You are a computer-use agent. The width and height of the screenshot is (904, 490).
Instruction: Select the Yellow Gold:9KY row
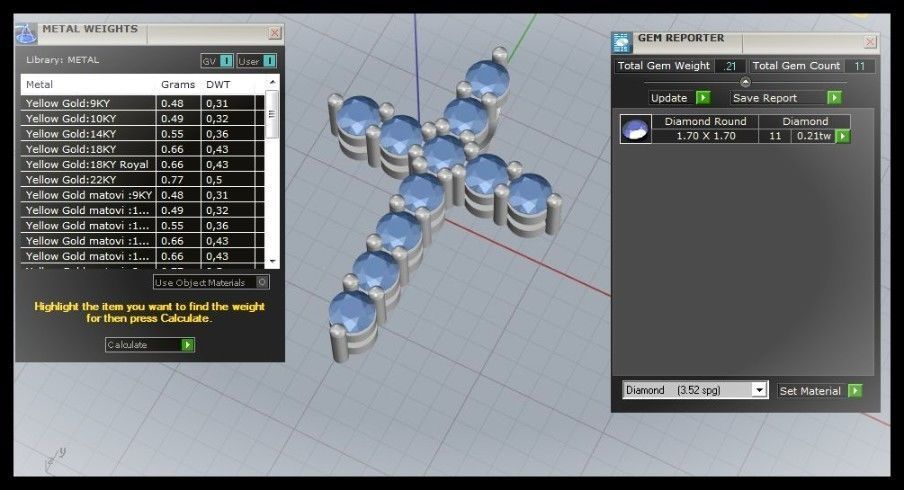coord(142,103)
